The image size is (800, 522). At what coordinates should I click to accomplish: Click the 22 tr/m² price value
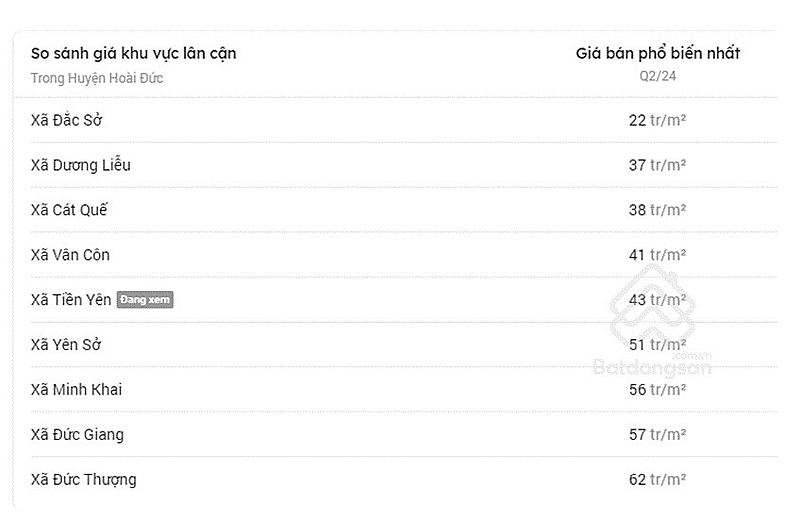(657, 120)
